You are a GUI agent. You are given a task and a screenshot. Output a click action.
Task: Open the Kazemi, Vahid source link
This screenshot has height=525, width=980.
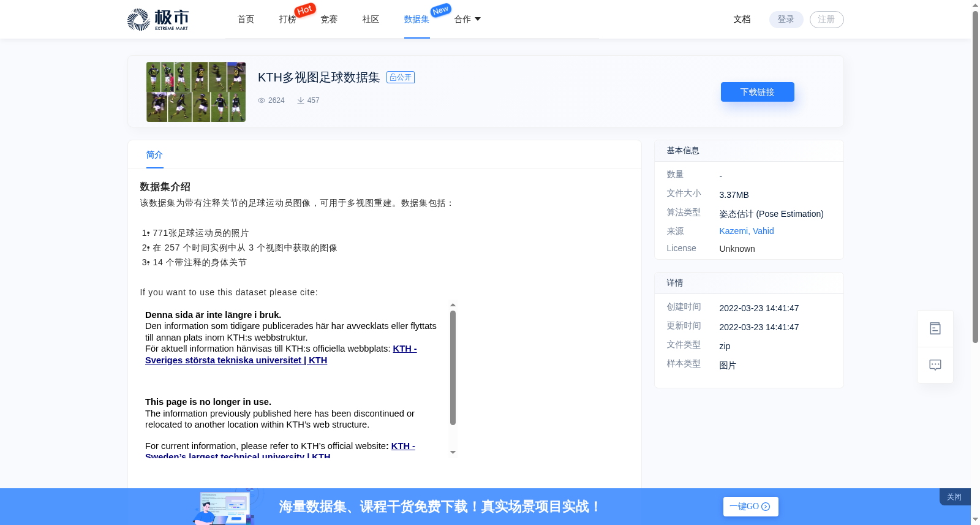(747, 231)
